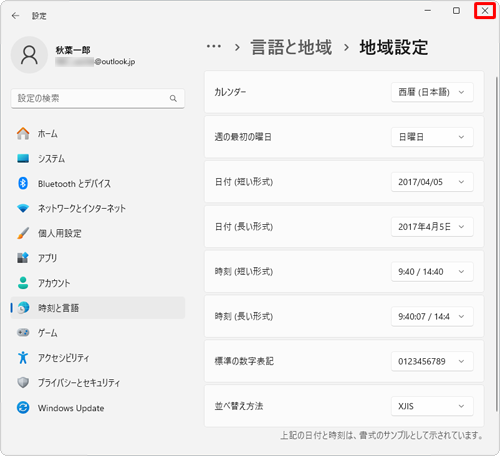Click the user name 秋葉一郎
Viewport: 500px width, 456px height.
[x=73, y=50]
